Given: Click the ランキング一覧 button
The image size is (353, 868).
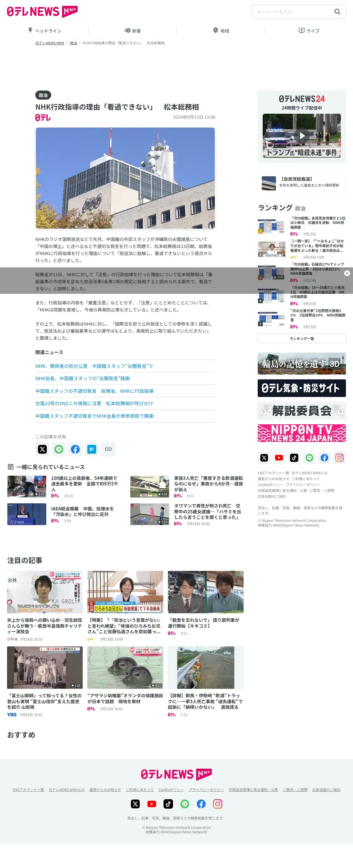Looking at the screenshot, I should (x=302, y=339).
